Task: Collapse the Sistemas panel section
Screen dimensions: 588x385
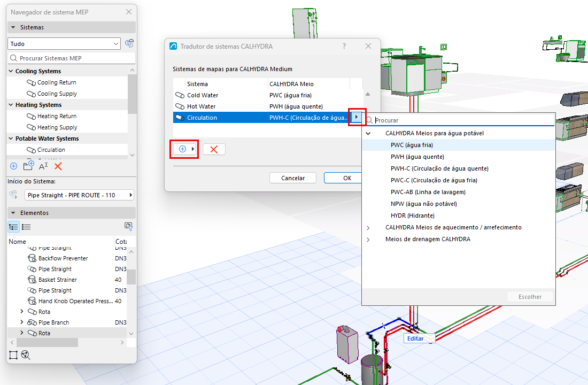Action: click(x=13, y=27)
